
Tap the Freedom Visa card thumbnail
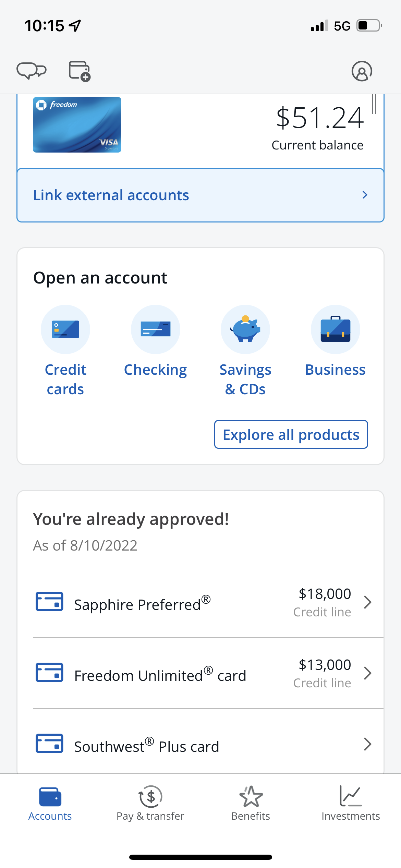77,124
